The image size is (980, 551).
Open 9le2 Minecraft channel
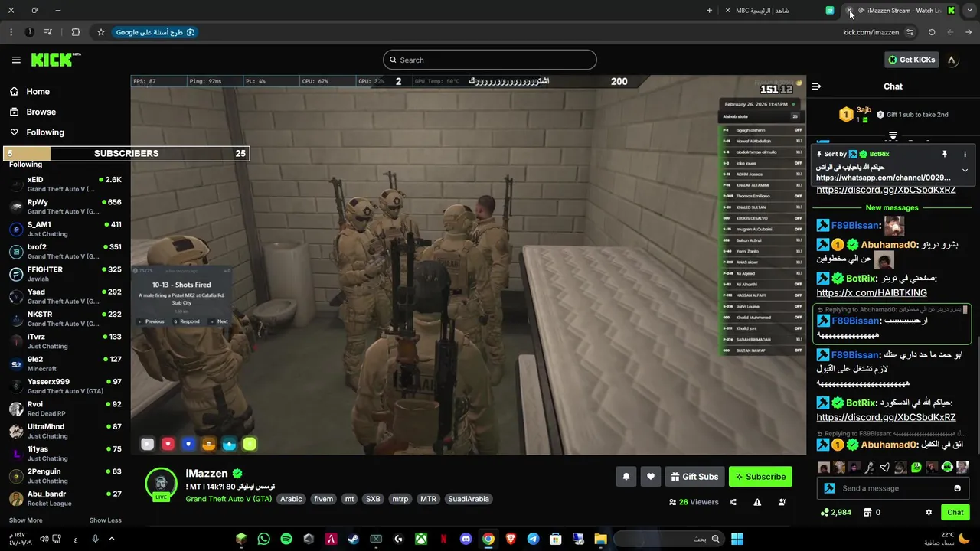click(65, 364)
